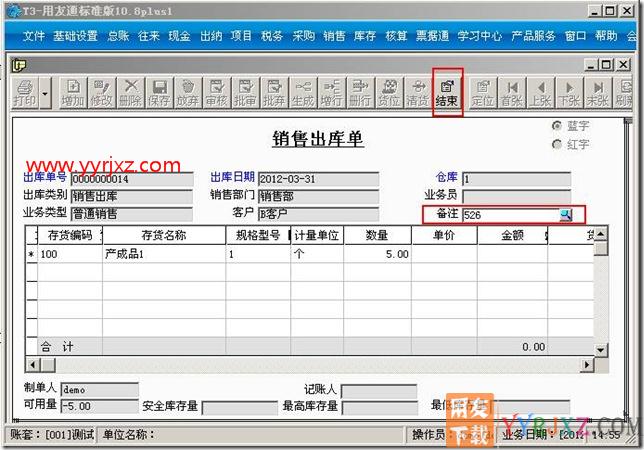644x450 pixels.
Task: Click the 修改 modify toolbar icon
Action: pyautogui.click(x=101, y=93)
